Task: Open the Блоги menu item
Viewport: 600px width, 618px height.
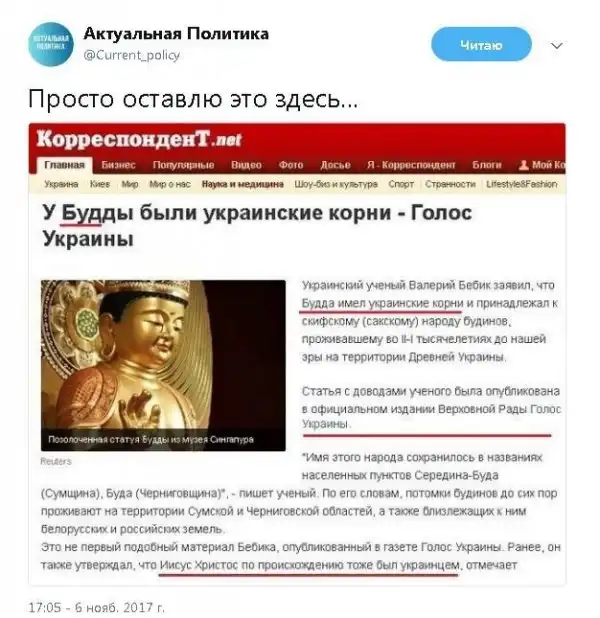Action: coord(487,165)
